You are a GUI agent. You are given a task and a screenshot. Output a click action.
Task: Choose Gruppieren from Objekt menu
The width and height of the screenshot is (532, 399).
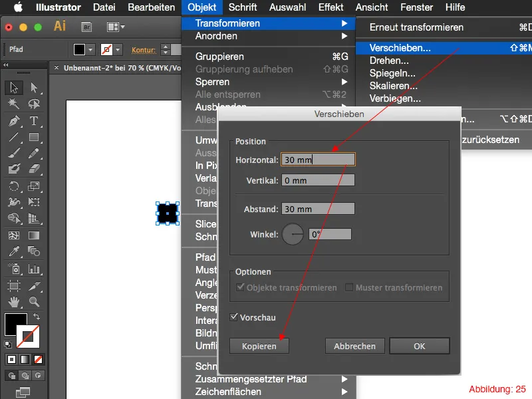pyautogui.click(x=268, y=57)
